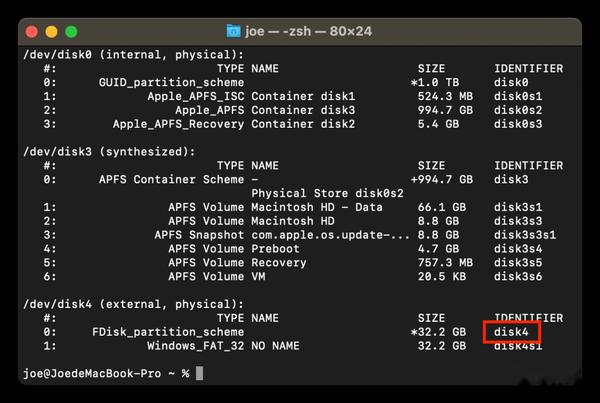Click the 'disk3' identifier
The image size is (600, 403).
[511, 179]
